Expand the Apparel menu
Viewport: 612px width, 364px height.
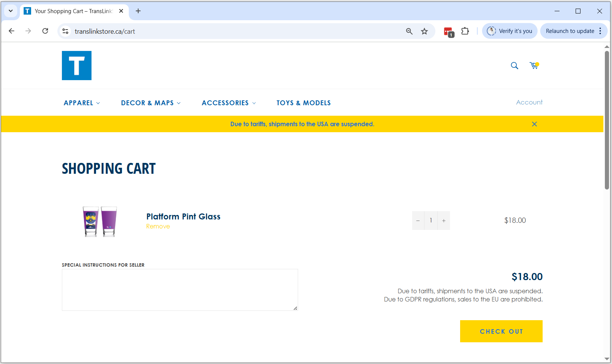82,103
